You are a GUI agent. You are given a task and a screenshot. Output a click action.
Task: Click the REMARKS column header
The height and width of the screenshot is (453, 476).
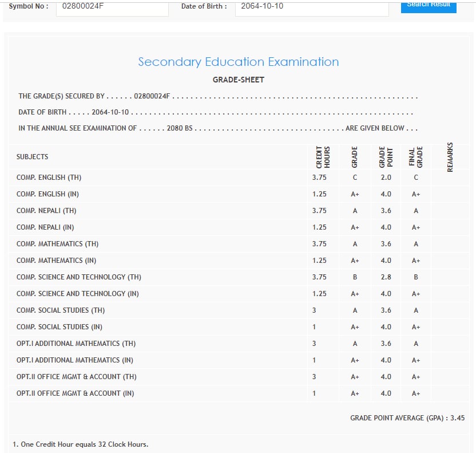[450, 157]
